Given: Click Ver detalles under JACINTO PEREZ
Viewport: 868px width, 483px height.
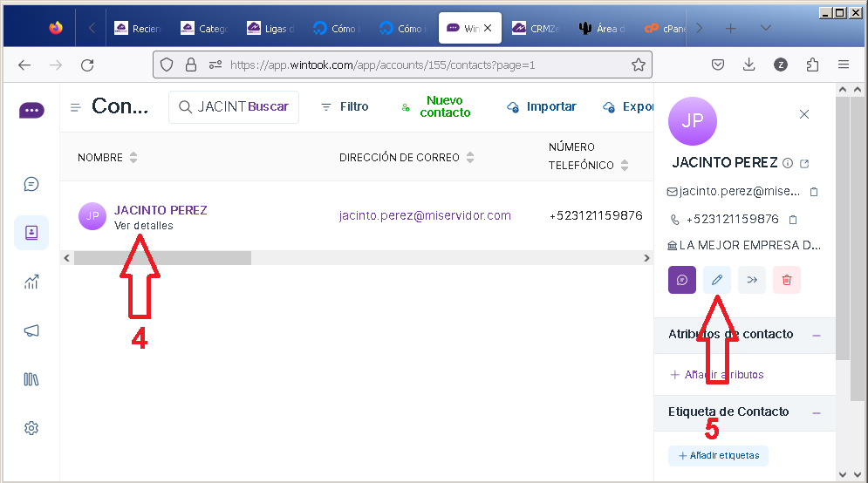Looking at the screenshot, I should (144, 226).
